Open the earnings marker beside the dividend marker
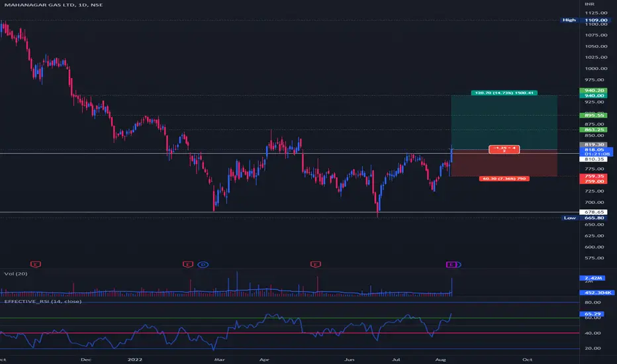 188,265
